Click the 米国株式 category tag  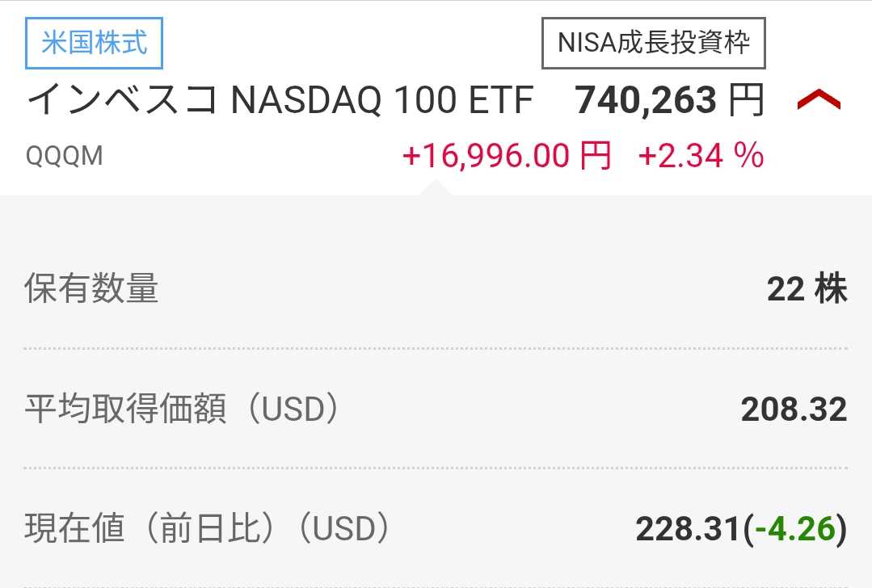95,43
